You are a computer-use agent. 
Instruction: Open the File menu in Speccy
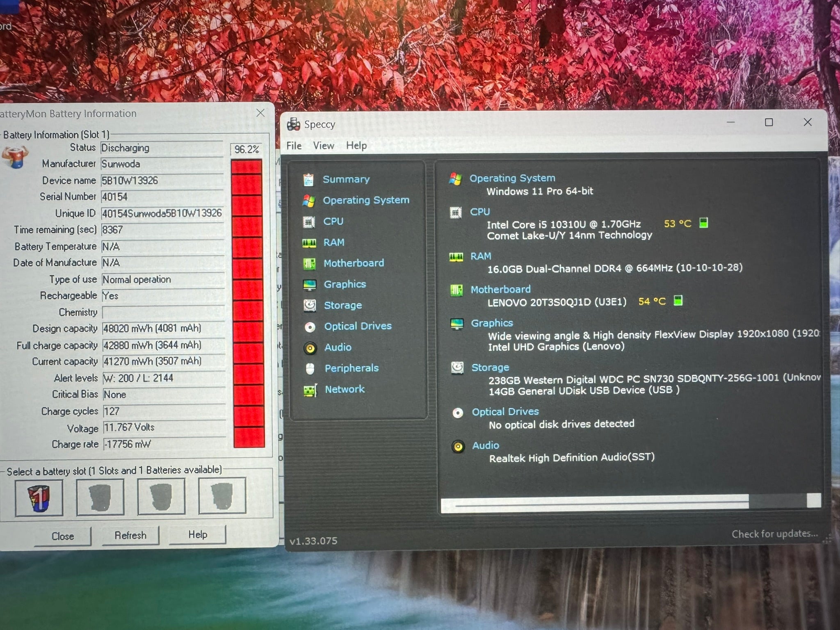point(294,146)
